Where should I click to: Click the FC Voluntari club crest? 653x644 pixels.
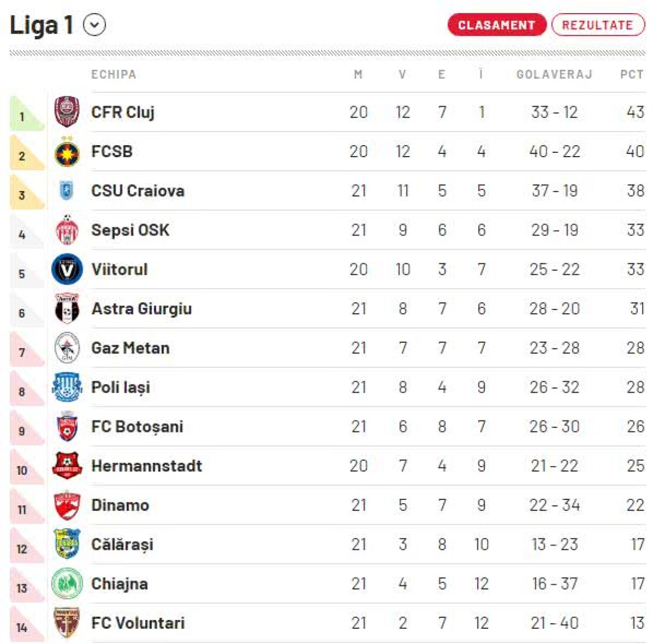click(67, 623)
